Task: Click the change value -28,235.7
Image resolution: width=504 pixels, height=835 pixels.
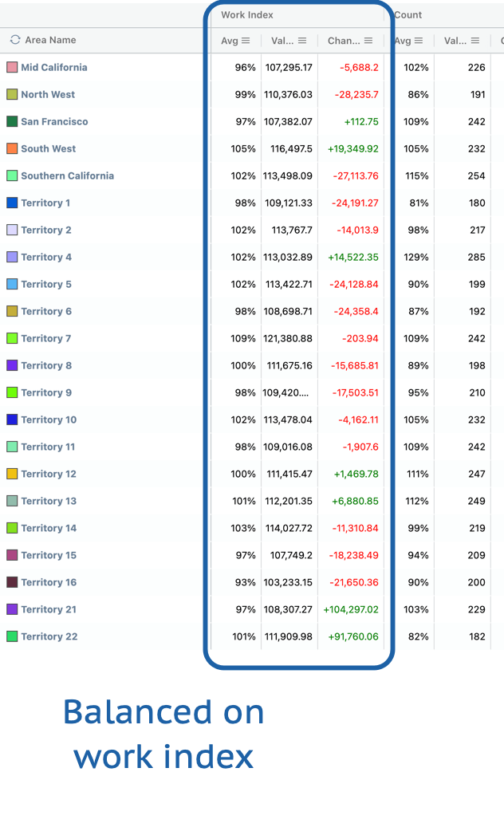Action: [x=356, y=95]
